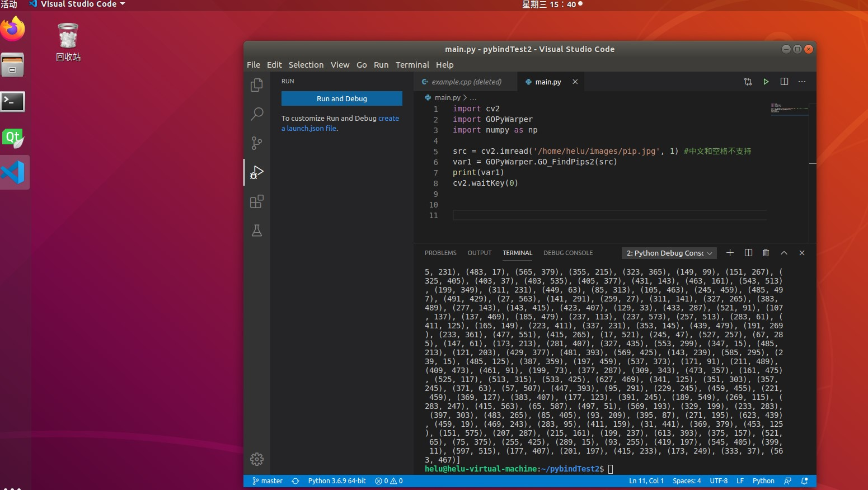This screenshot has width=868, height=490.
Task: Click the Run and Debug button
Action: pyautogui.click(x=341, y=98)
